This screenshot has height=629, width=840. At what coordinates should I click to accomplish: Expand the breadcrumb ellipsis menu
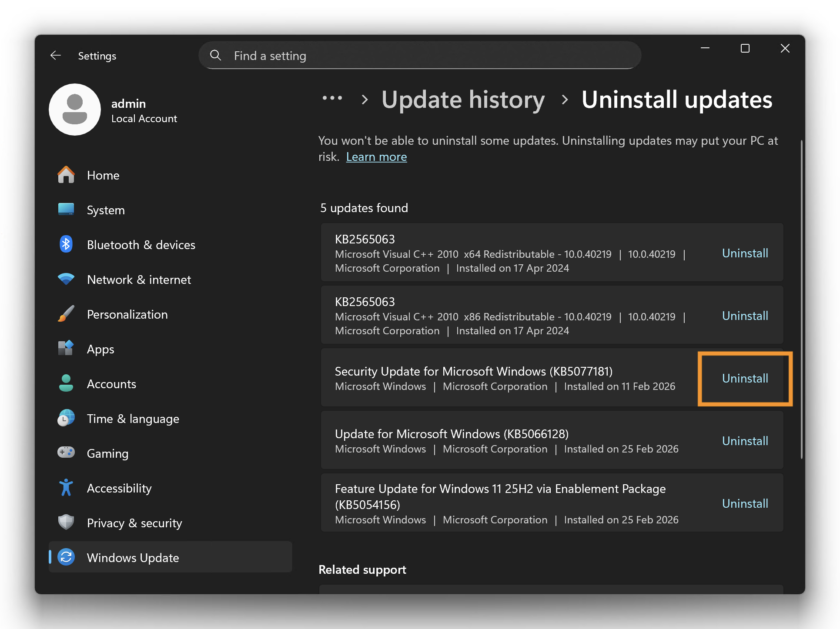pyautogui.click(x=332, y=99)
